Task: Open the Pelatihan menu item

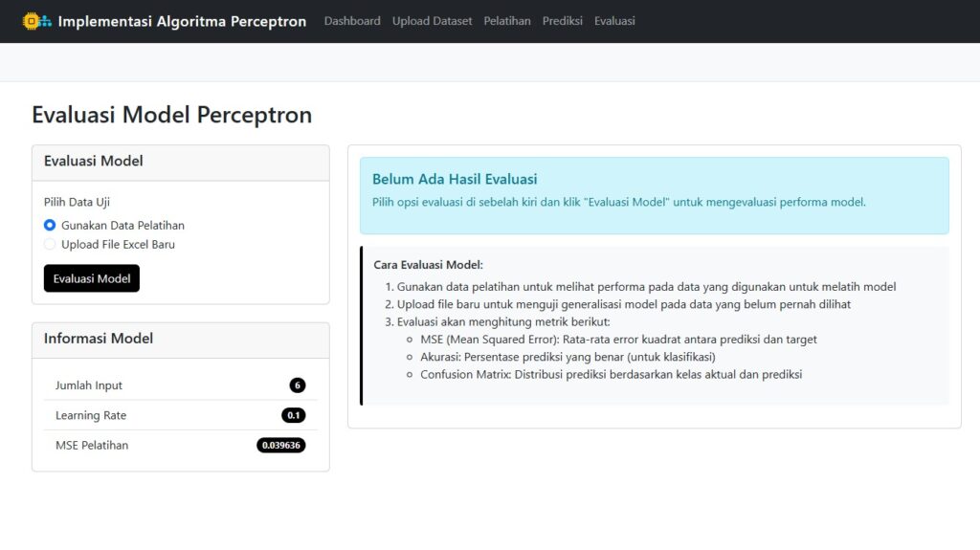Action: tap(507, 21)
